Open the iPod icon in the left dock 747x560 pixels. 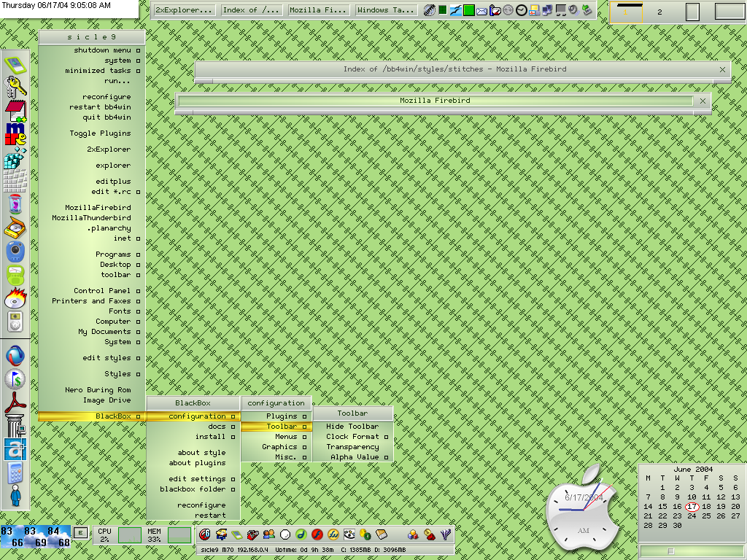[15, 322]
